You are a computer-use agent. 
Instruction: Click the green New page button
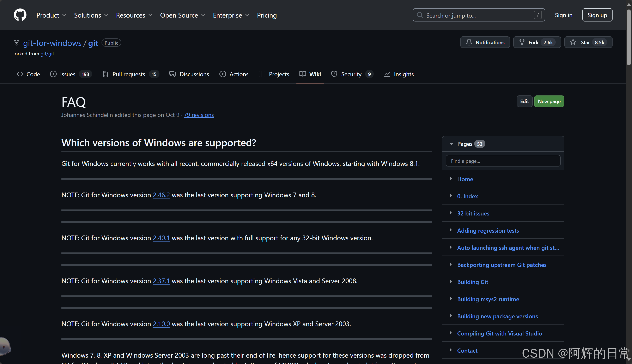(x=549, y=101)
